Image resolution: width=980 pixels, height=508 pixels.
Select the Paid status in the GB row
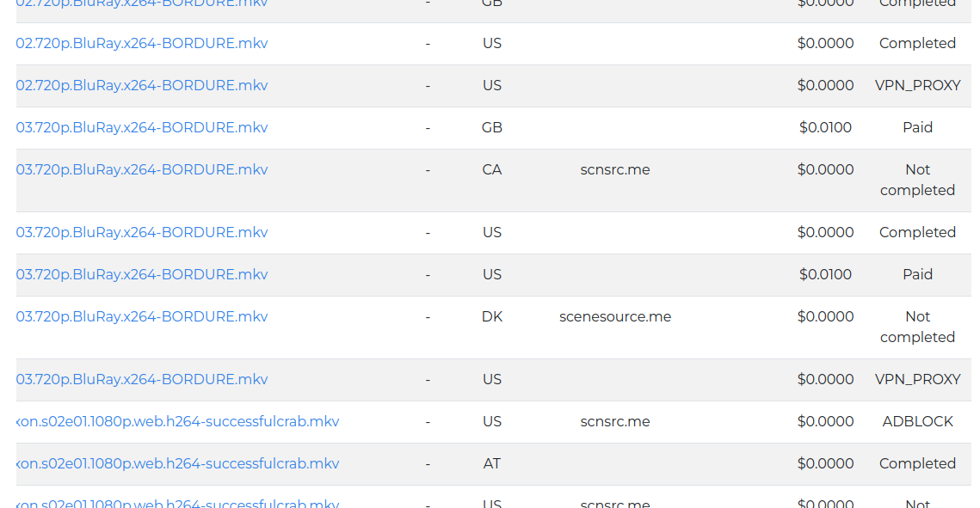[917, 127]
